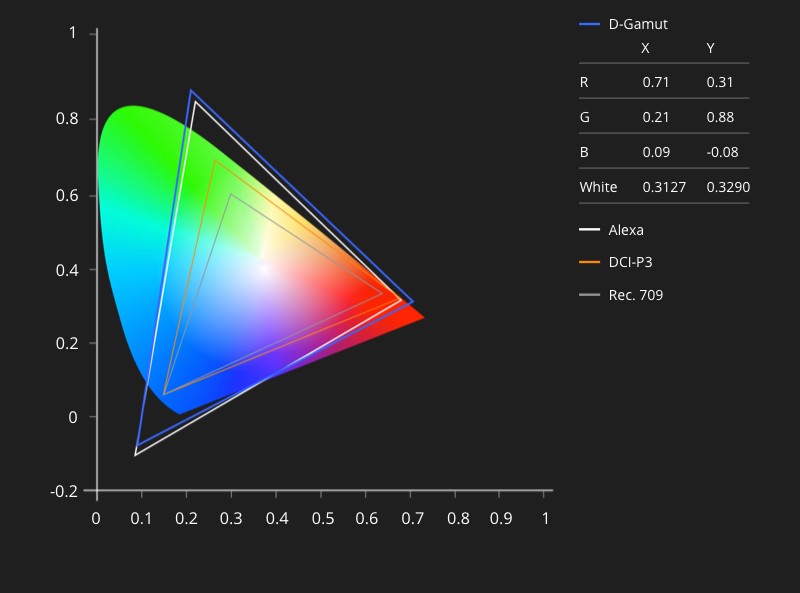Viewport: 800px width, 593px height.
Task: Click the White Y value 0.3290
Action: [728, 187]
